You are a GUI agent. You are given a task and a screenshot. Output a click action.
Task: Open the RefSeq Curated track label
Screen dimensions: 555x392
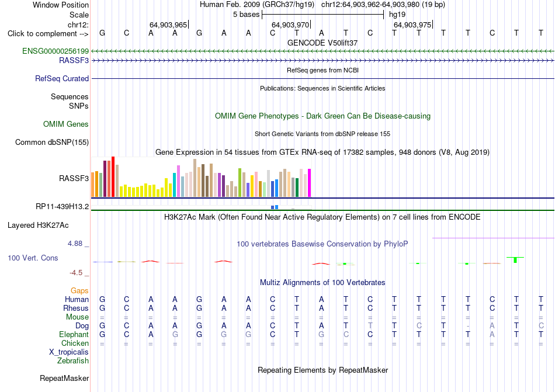pyautogui.click(x=61, y=78)
